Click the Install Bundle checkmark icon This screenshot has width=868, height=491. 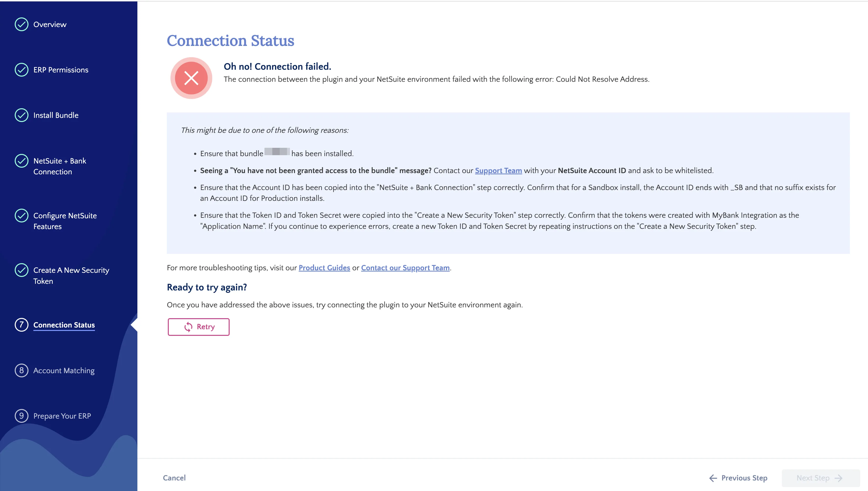point(22,115)
